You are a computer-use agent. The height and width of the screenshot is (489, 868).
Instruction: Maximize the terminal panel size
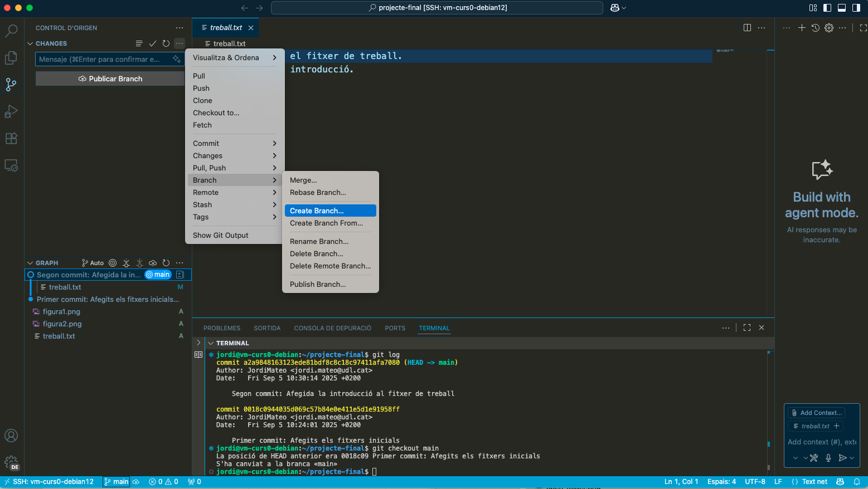point(747,328)
